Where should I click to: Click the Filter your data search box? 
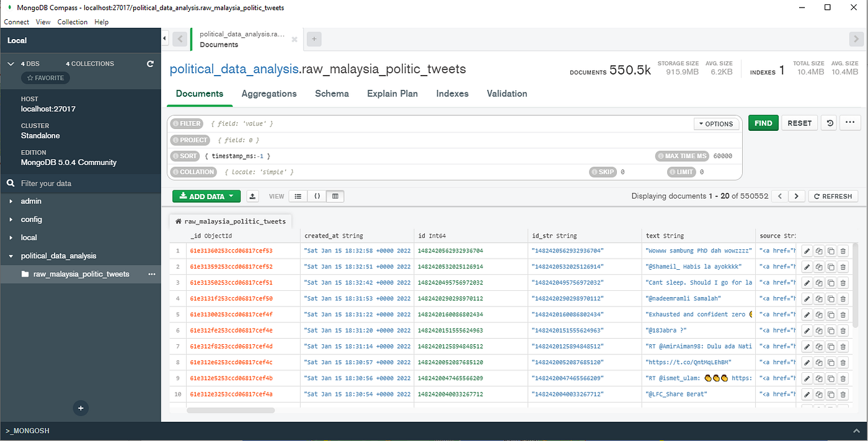click(x=81, y=183)
